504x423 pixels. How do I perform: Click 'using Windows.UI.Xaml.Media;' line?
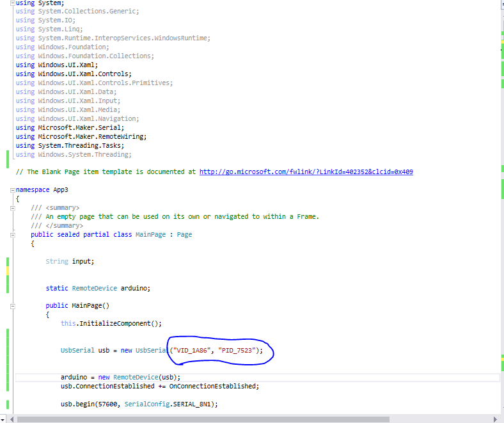click(x=68, y=109)
